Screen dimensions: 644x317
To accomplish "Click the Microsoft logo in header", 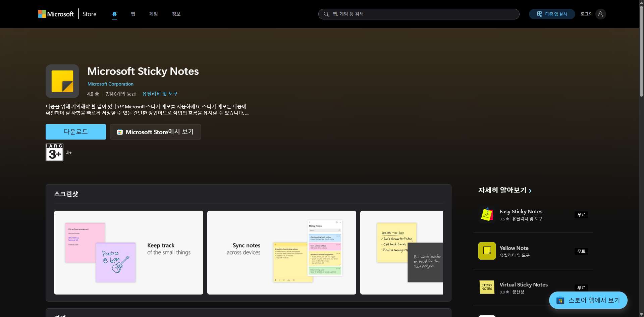I will coord(56,14).
